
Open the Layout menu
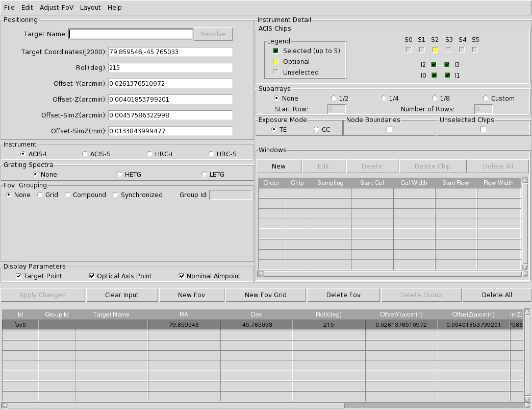pyautogui.click(x=90, y=8)
